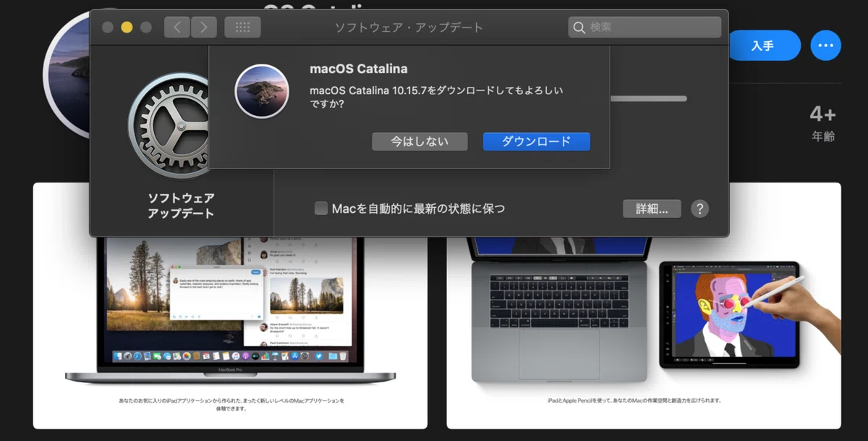
Task: Go back with the left chevron button
Action: pos(177,28)
